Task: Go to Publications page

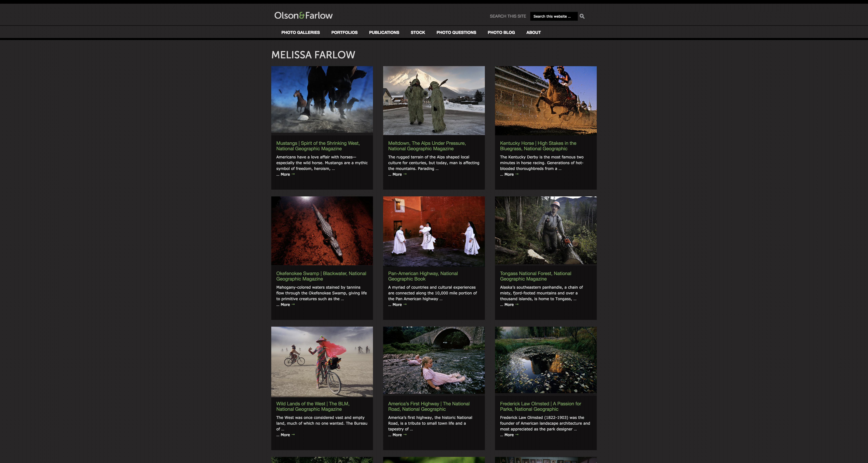Action: click(384, 32)
